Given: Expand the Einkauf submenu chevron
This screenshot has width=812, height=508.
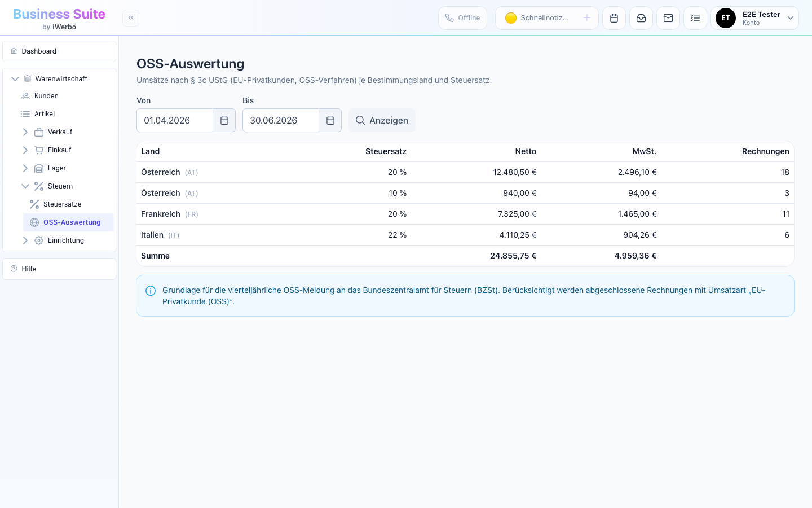Looking at the screenshot, I should point(25,150).
